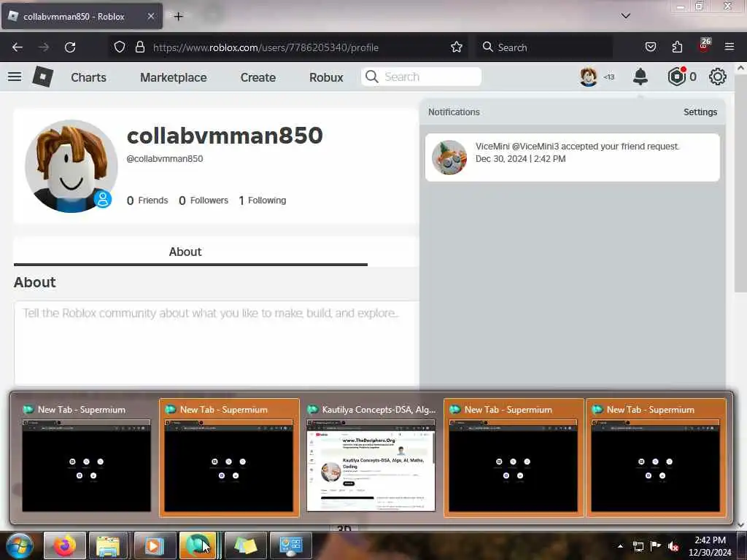The width and height of the screenshot is (747, 560).
Task: View the 0 Friends list
Action: (x=147, y=201)
